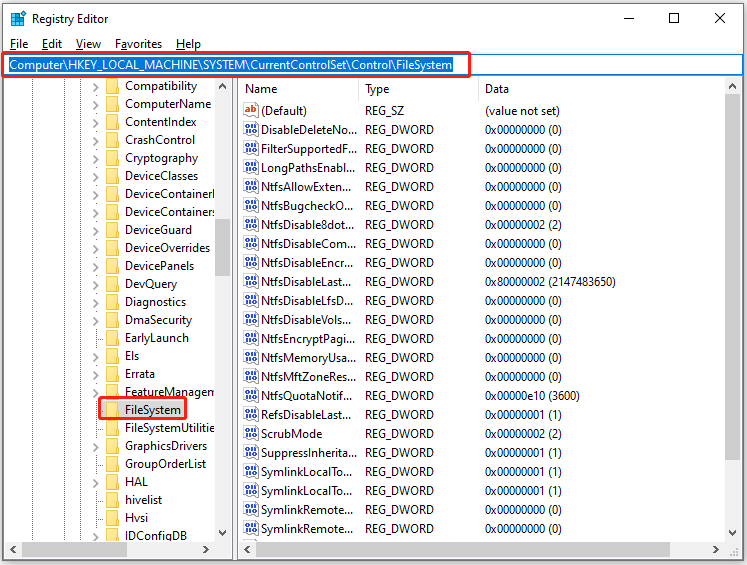Click the NtfsDisableLfsD... DWORD icon
This screenshot has width=747, height=565.
click(251, 301)
